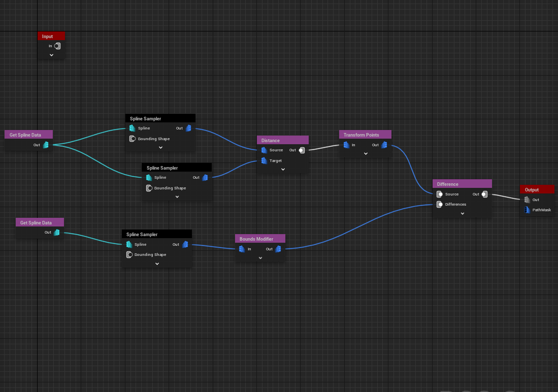Image resolution: width=558 pixels, height=392 pixels.
Task: Click Bounding Shape pin of sampler feeding Distance Target
Action: pos(149,188)
